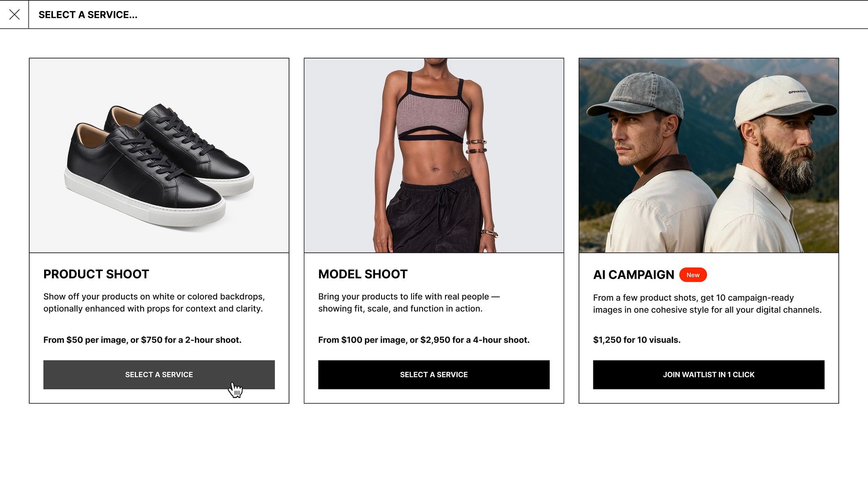Join waitlist in 1 click for AI Campaign
This screenshot has width=868, height=482.
click(x=709, y=374)
